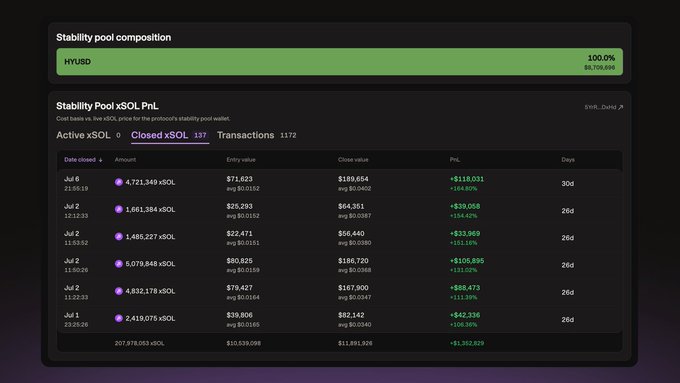Open the Active xSOL tab
680x383 pixels.
[88, 135]
